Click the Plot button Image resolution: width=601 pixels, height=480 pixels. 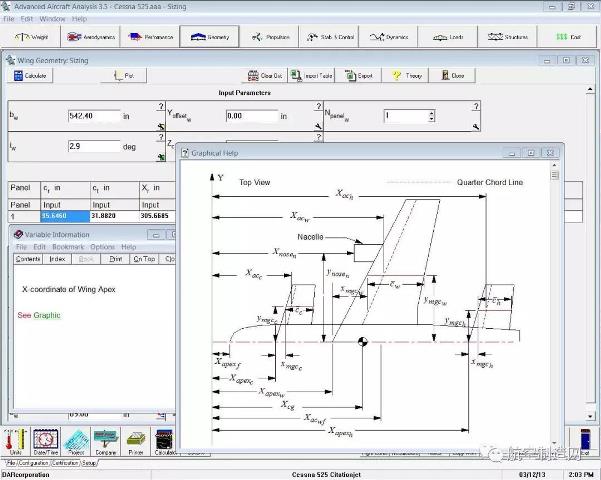click(x=123, y=76)
